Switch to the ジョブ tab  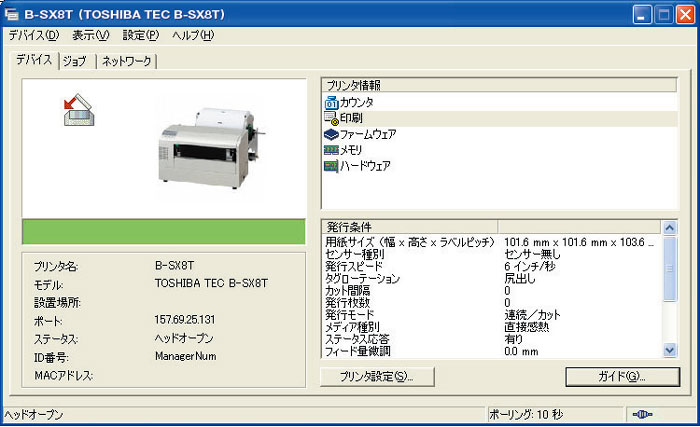(x=75, y=61)
